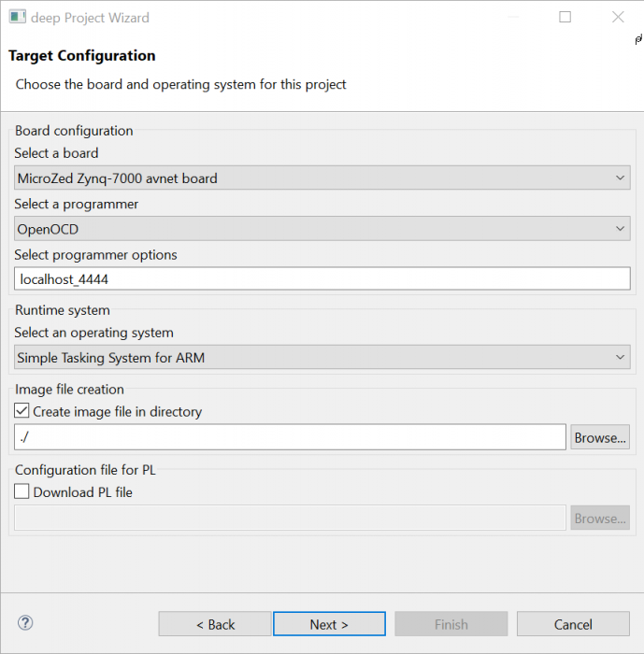Image resolution: width=644 pixels, height=654 pixels.
Task: Maximize the Project Wizard window
Action: (565, 17)
